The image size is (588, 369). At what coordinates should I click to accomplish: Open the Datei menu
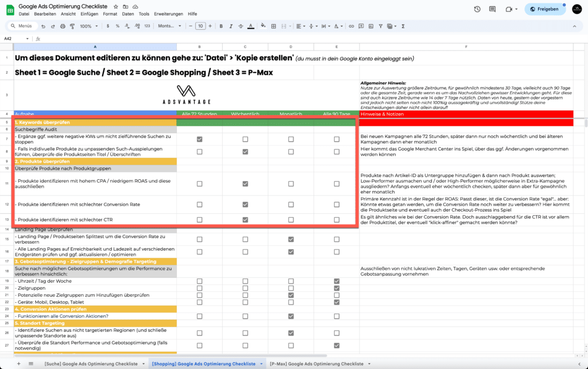24,14
